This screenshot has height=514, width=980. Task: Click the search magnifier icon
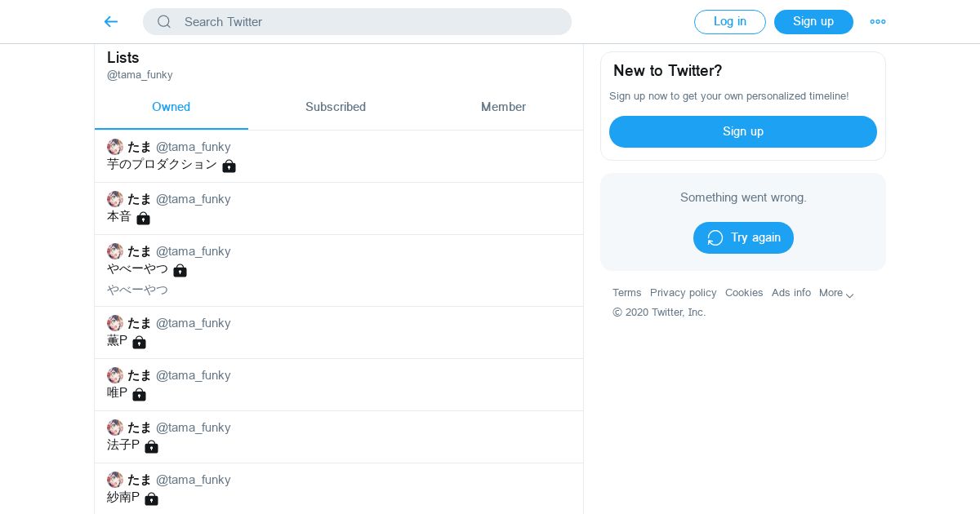click(x=164, y=22)
